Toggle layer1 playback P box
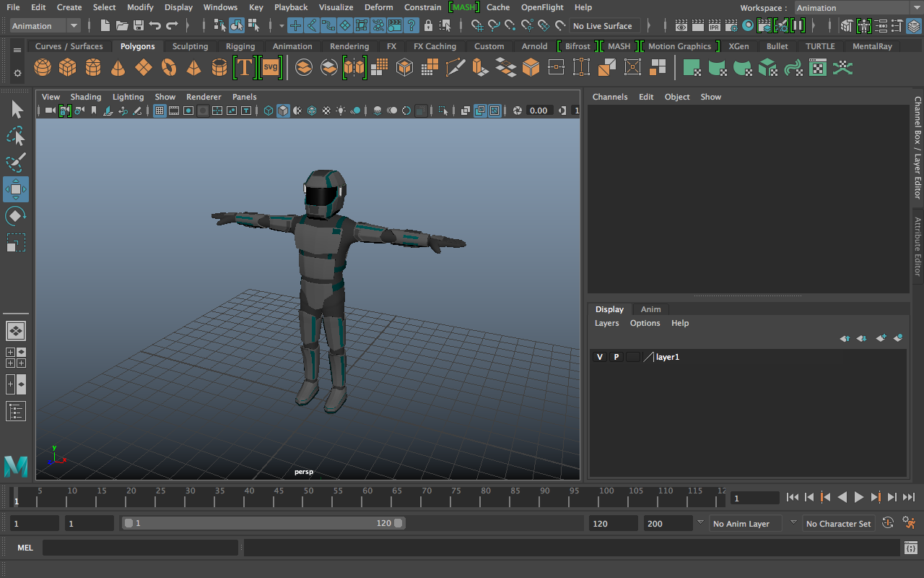This screenshot has width=924, height=578. 616,357
